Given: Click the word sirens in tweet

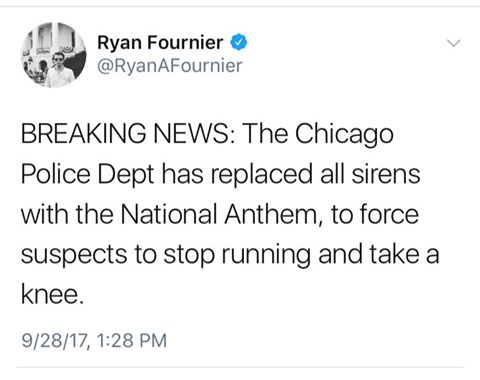Looking at the screenshot, I should tap(386, 174).
